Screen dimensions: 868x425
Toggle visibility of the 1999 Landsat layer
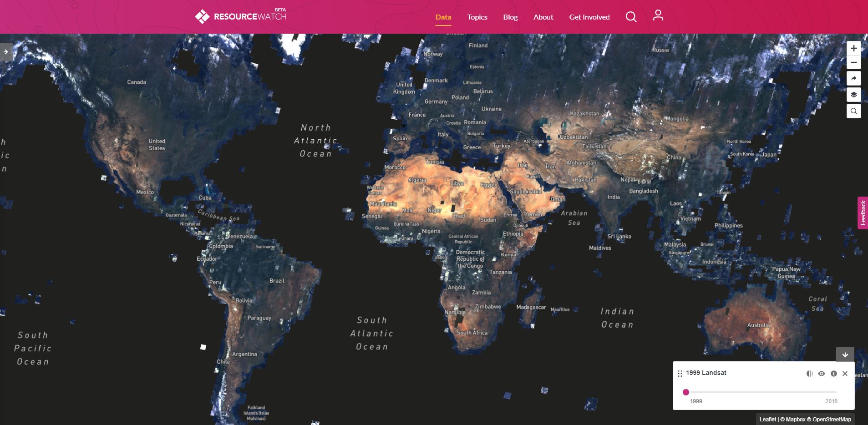[x=821, y=374]
